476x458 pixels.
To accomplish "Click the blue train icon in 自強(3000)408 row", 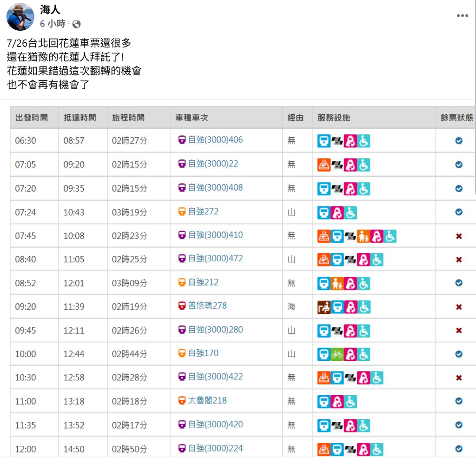I will tap(324, 189).
